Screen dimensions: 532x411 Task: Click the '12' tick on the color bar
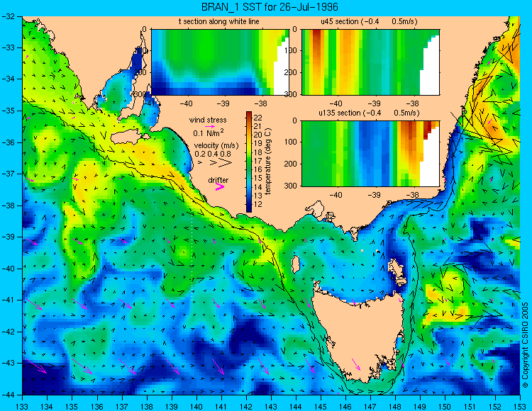[x=257, y=204]
